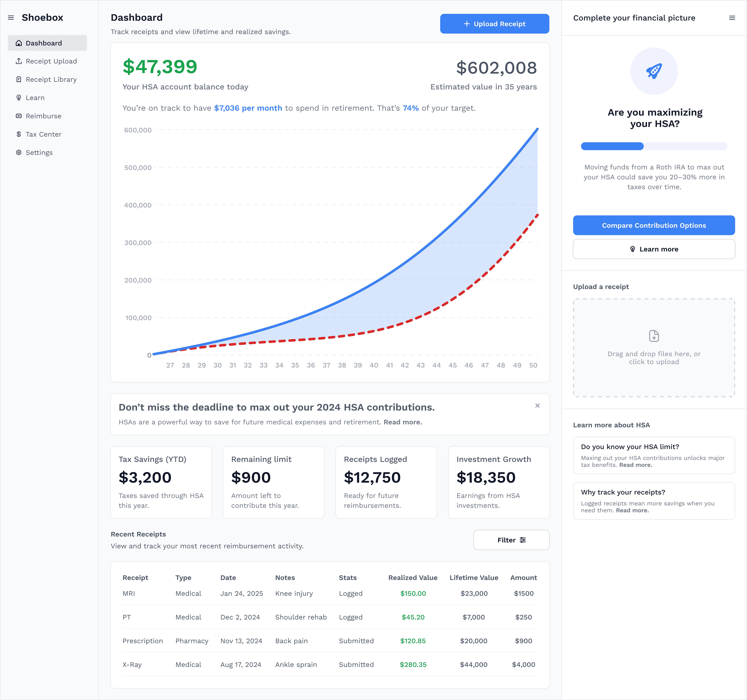Click the Tax Center dollar icon

pos(19,134)
